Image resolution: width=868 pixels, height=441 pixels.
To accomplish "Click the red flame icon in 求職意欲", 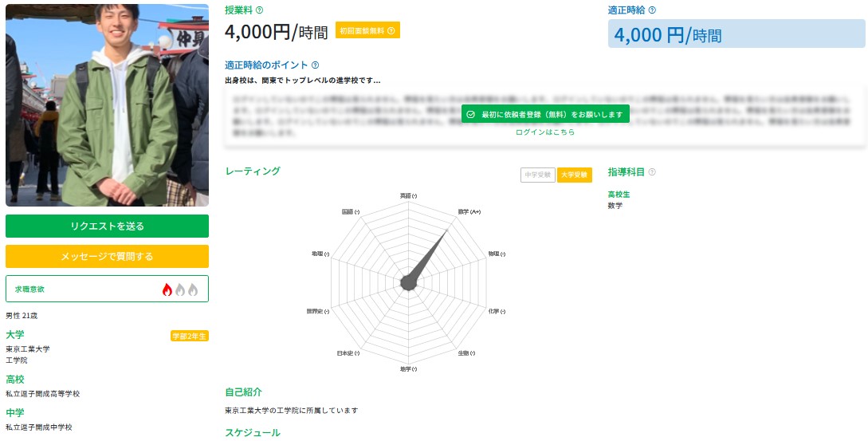I will 167,289.
